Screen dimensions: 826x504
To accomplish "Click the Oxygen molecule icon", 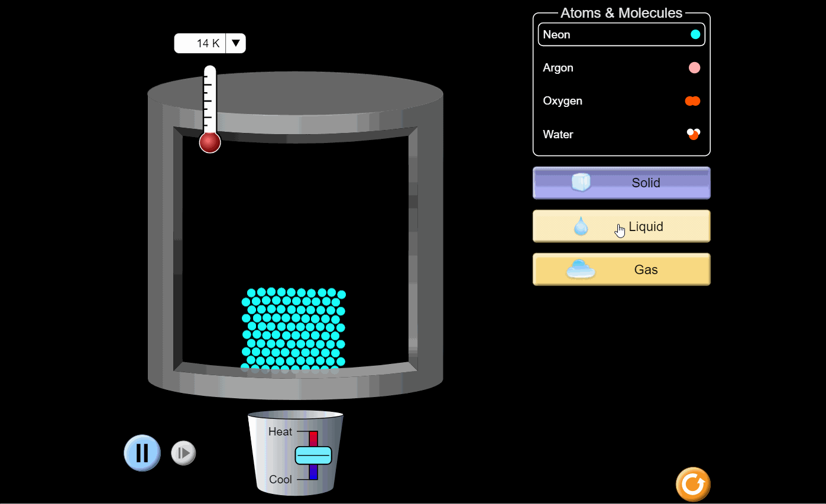I will pyautogui.click(x=692, y=101).
